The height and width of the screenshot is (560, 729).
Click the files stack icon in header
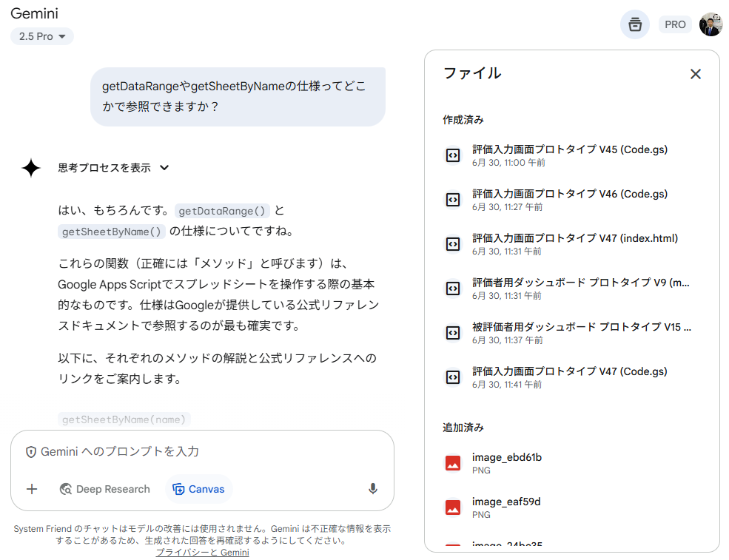(634, 24)
